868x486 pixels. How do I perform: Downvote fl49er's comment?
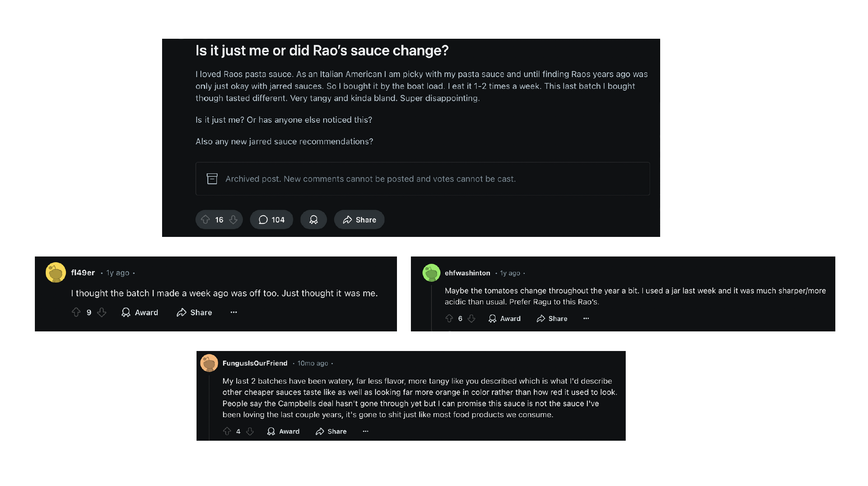tap(102, 312)
